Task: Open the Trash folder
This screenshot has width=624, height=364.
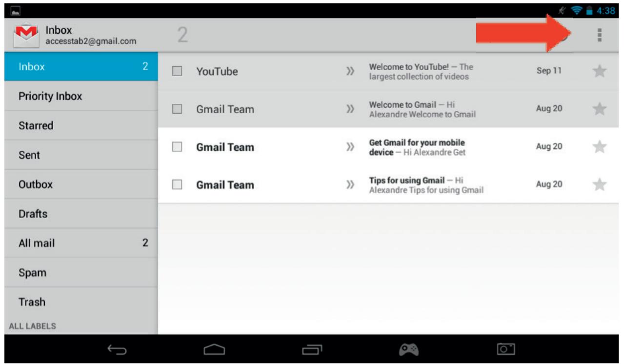Action: [81, 302]
